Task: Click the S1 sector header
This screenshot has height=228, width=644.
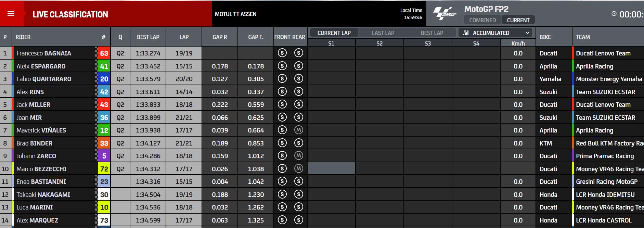Action: 331,43
